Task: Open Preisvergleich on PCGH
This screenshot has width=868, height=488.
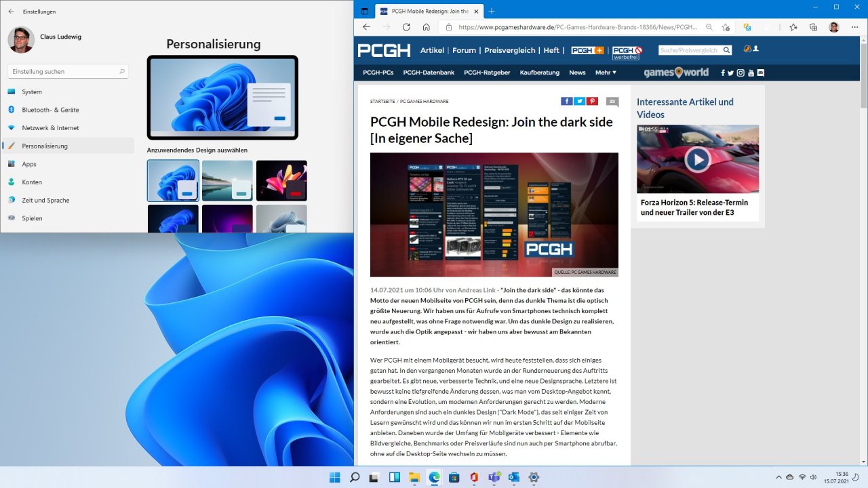Action: click(510, 50)
